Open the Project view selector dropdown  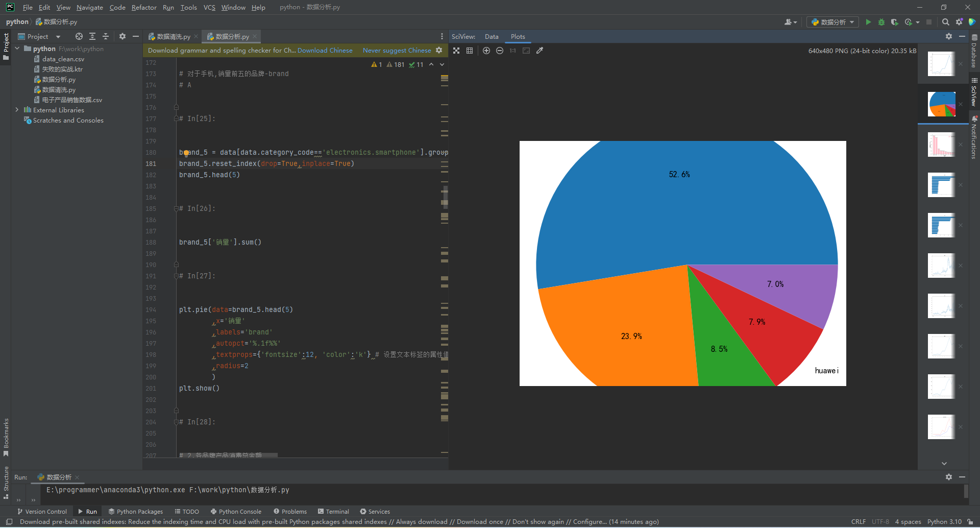pos(39,36)
